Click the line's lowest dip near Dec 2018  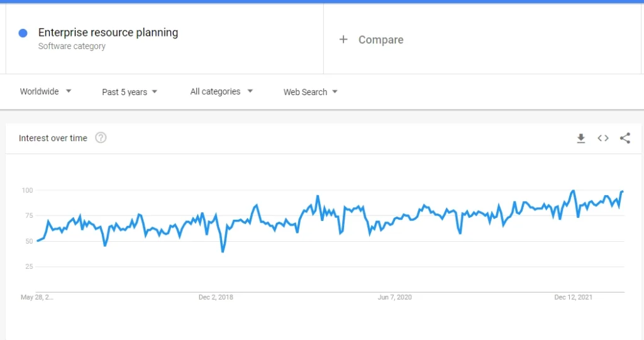tap(223, 251)
